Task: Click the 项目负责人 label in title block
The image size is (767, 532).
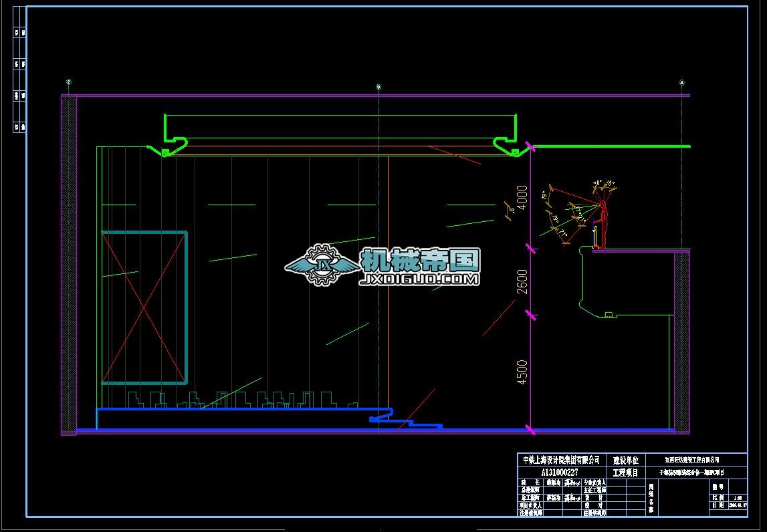Action: (x=530, y=505)
